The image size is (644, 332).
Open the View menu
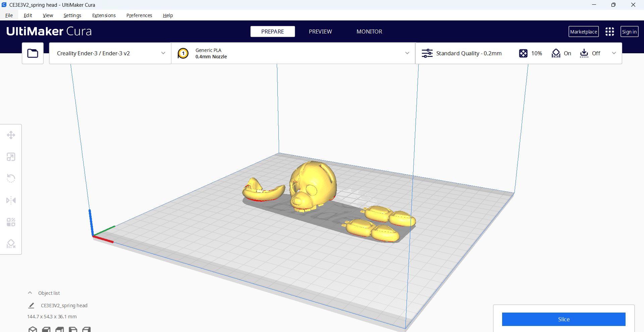tap(48, 15)
